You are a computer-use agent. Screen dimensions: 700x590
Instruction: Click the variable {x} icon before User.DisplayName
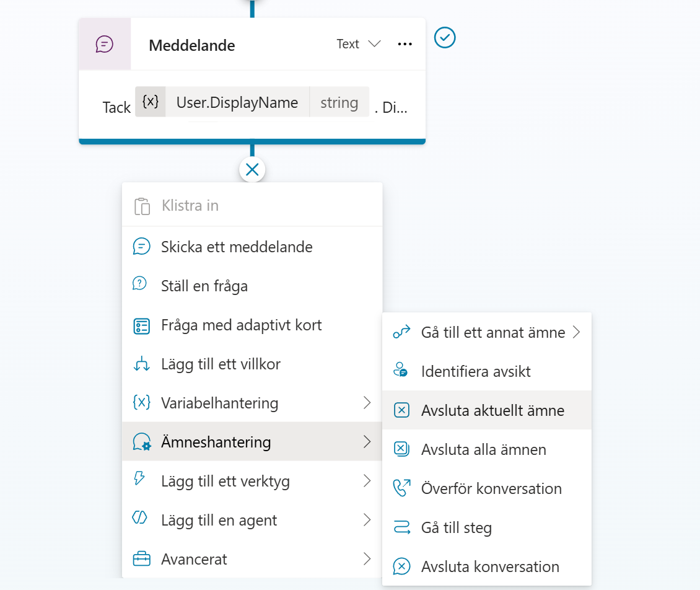pos(151,102)
